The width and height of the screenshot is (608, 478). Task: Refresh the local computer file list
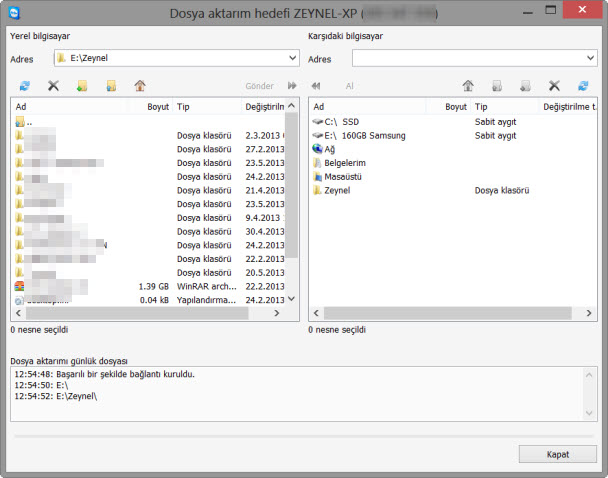[25, 86]
